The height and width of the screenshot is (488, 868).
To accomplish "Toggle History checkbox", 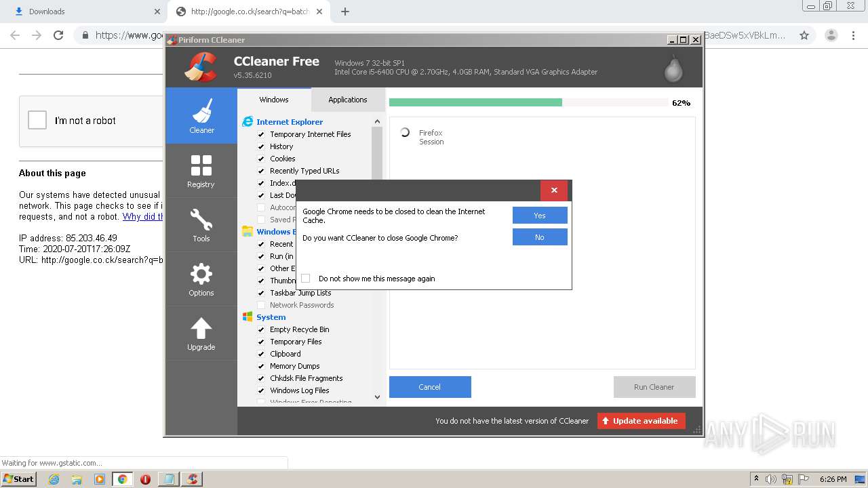I will tap(261, 146).
